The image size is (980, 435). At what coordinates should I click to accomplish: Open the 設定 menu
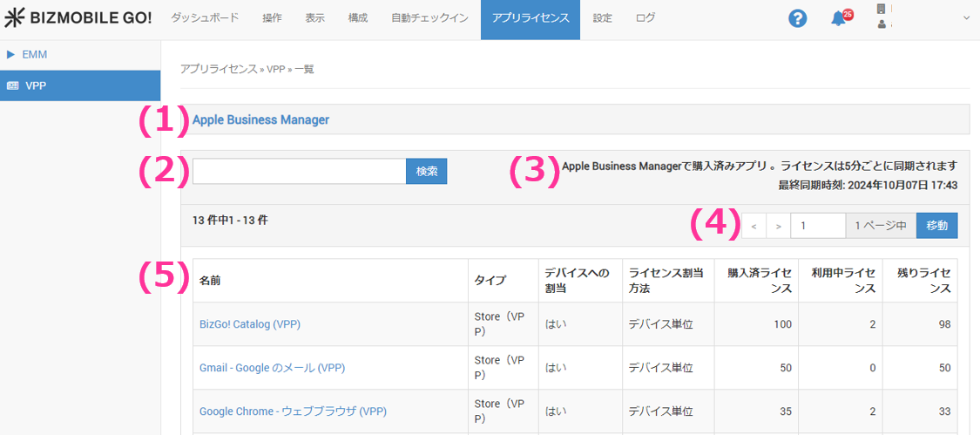(602, 18)
